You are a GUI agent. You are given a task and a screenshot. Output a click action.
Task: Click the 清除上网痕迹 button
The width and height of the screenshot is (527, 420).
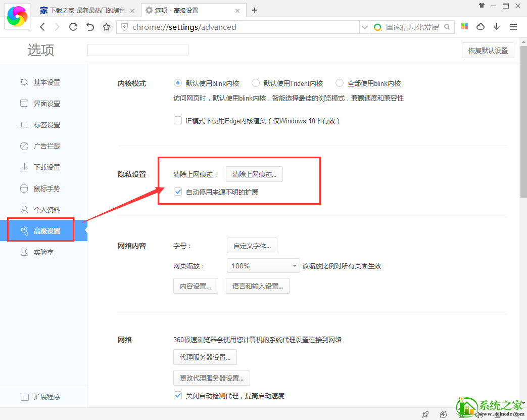click(x=254, y=174)
